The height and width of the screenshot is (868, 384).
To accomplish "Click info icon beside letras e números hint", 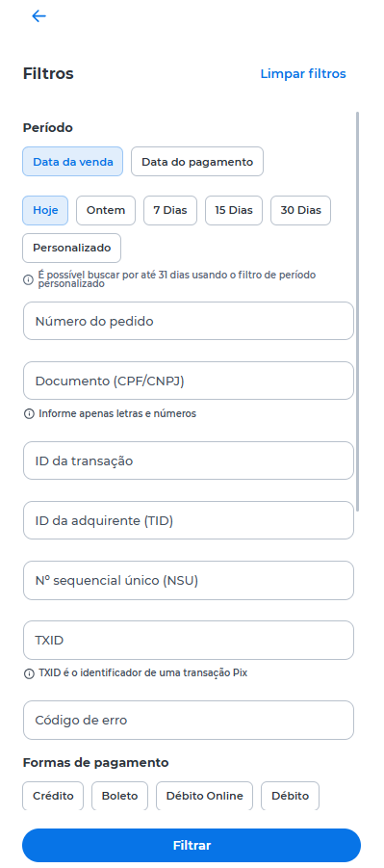I will click(29, 413).
